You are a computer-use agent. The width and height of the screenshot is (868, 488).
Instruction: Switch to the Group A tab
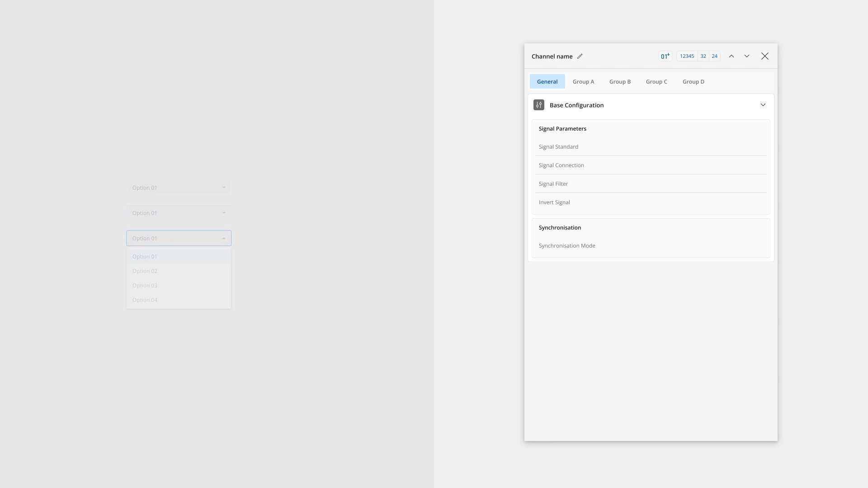[x=583, y=81]
